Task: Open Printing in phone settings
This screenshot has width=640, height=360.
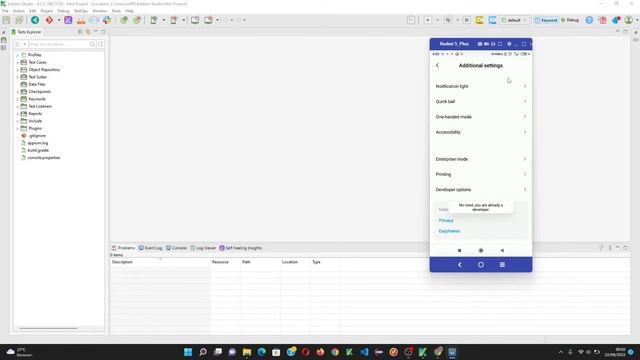Action: coord(481,174)
